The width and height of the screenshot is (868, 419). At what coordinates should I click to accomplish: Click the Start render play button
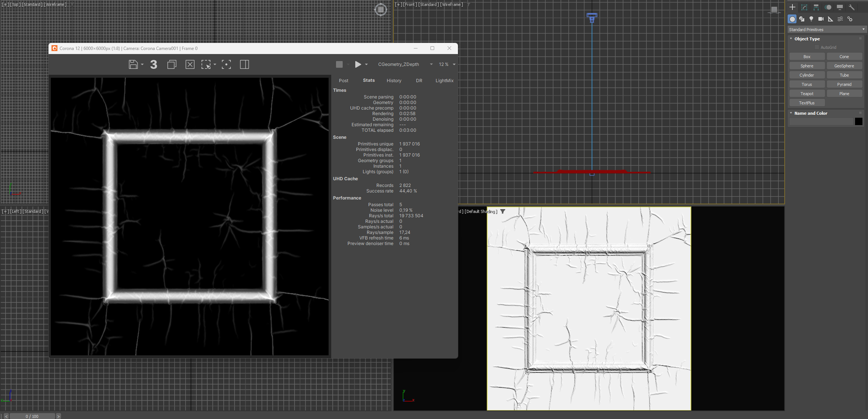[x=357, y=64]
